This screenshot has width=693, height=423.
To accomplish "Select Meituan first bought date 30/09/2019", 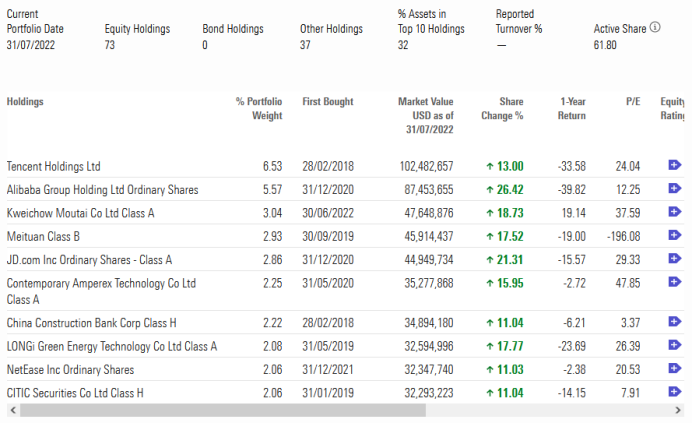I will coord(328,237).
